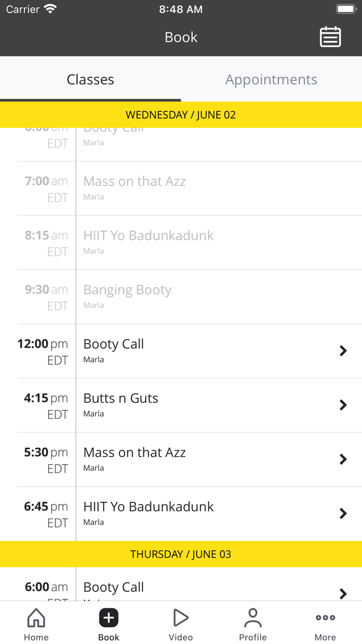Tap the Thursday / June 03 date header
The width and height of the screenshot is (362, 644).
pos(181,554)
